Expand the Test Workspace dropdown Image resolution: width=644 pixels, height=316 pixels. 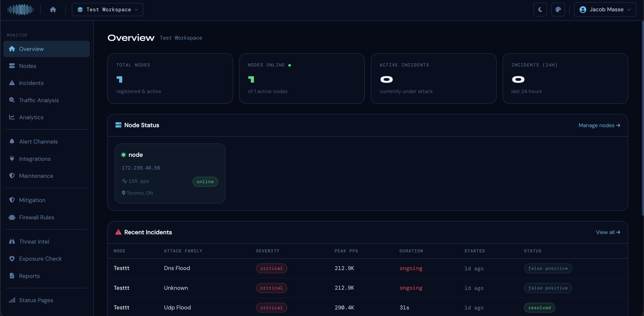click(x=108, y=10)
